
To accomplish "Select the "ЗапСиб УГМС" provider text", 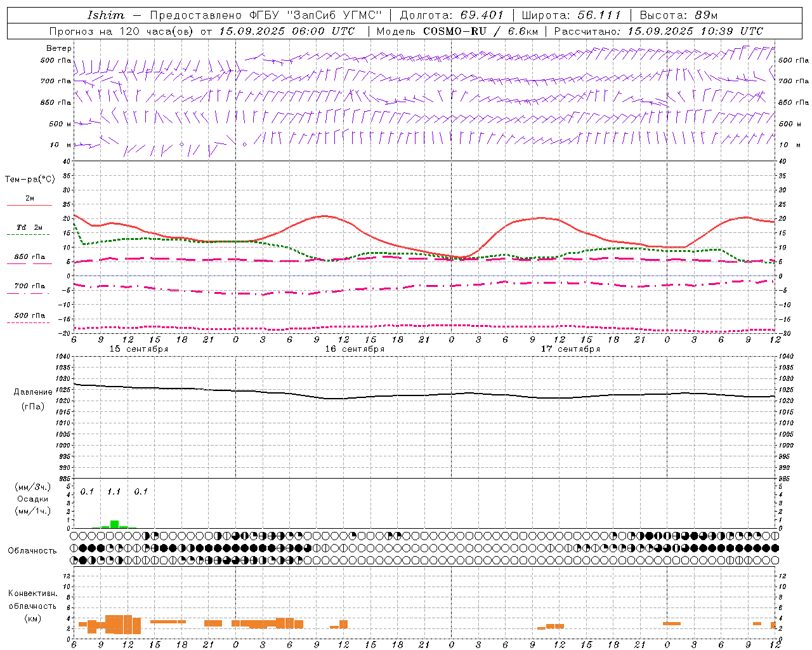I will click(335, 15).
